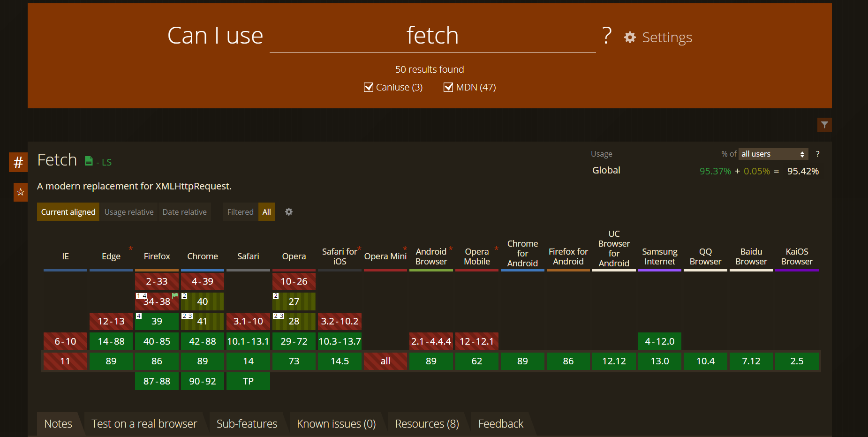Screen dimensions: 868x437
Task: Switch to the Usage relative view
Action: [x=129, y=212]
